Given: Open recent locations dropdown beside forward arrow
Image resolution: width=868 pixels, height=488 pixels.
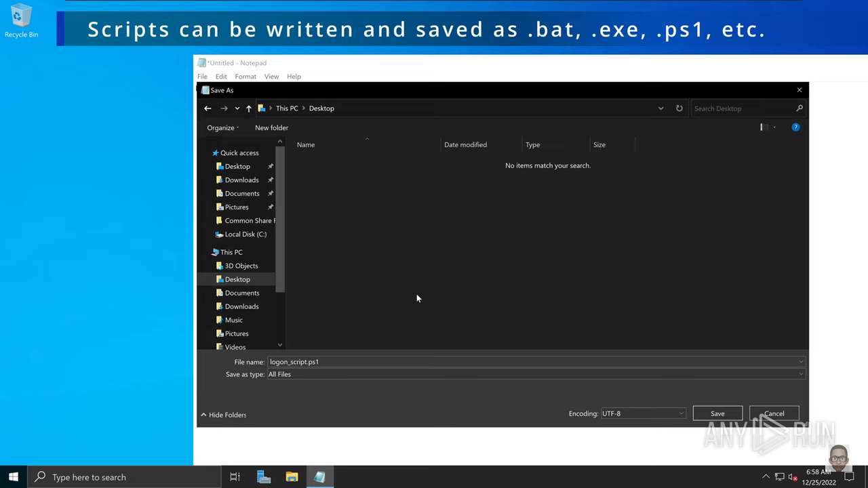Looking at the screenshot, I should 237,108.
